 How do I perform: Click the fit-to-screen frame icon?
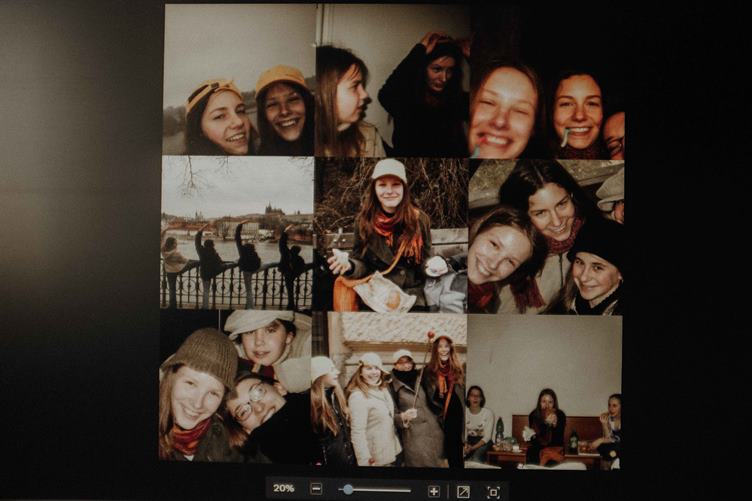[493, 492]
